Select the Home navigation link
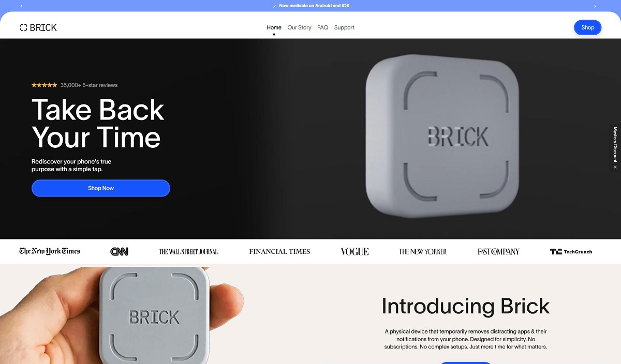The width and height of the screenshot is (621, 364). [x=274, y=27]
